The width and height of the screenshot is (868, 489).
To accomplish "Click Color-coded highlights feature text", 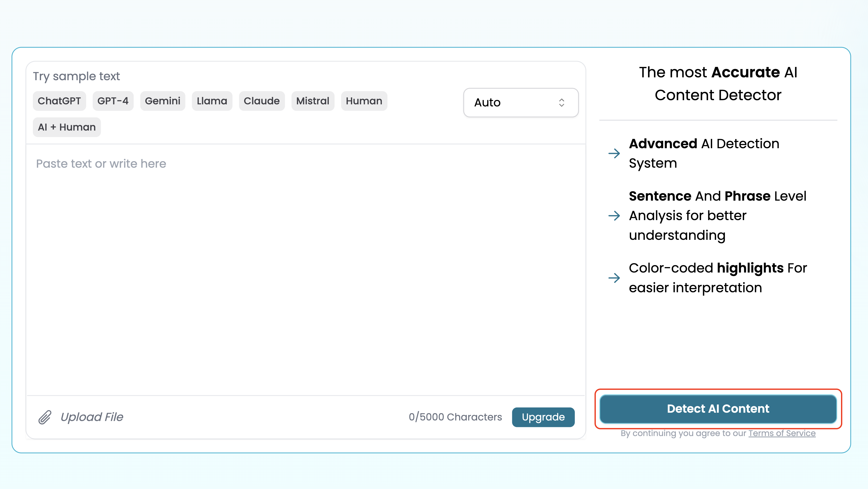I will 718,278.
